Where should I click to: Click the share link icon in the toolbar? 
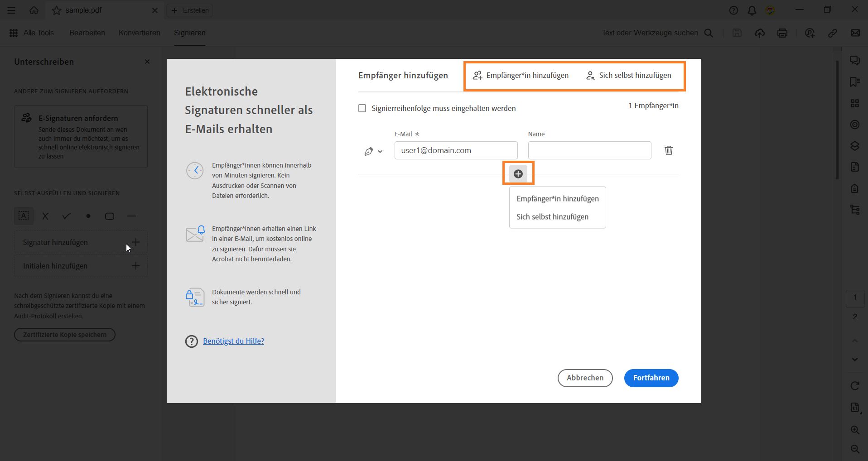(x=833, y=33)
